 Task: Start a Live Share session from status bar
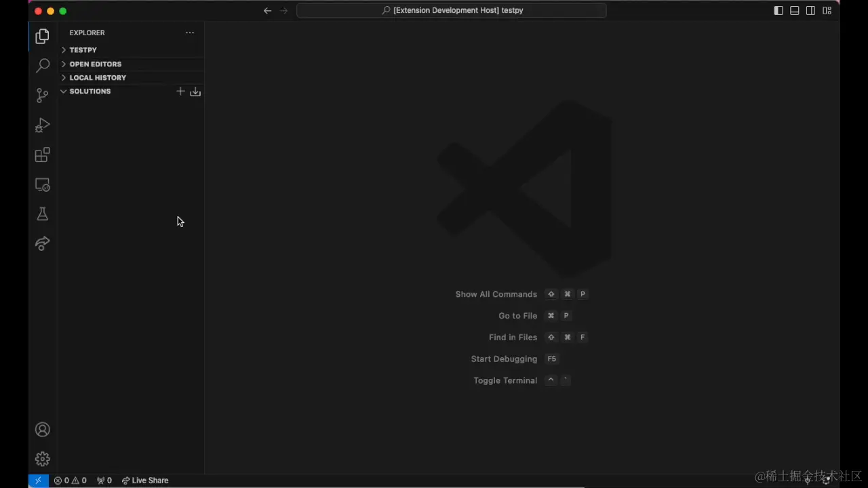point(145,480)
